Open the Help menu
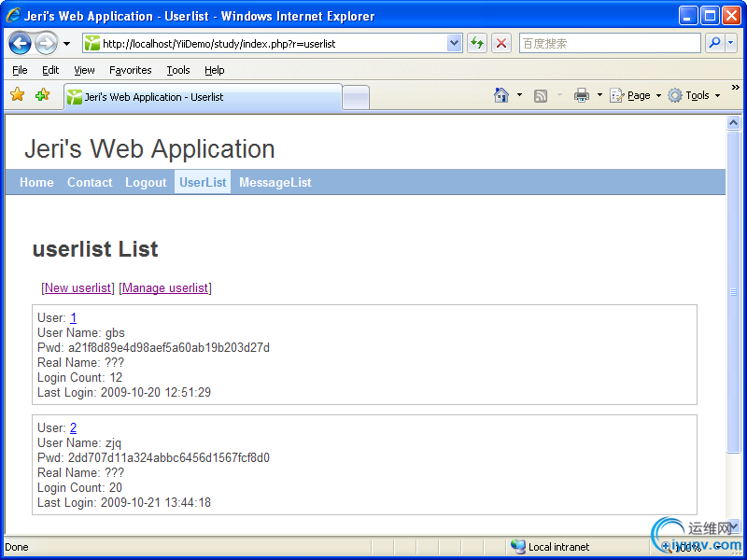The image size is (747, 560). (215, 70)
